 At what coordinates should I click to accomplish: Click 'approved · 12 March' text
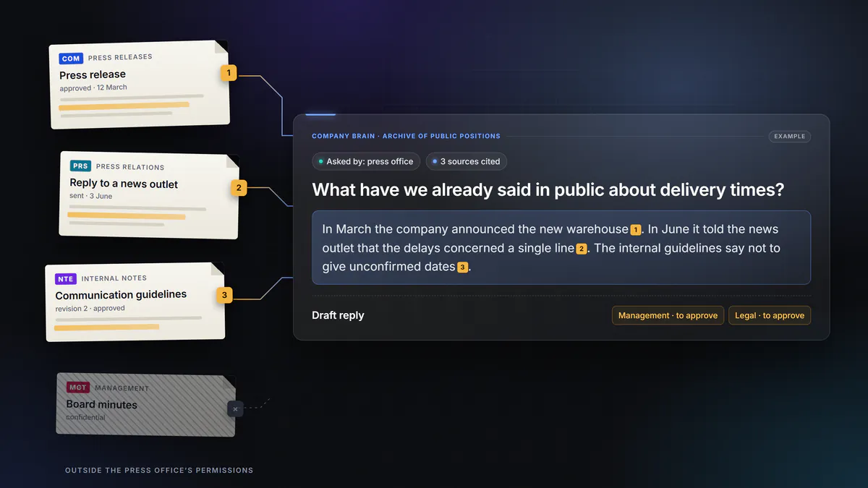(x=93, y=87)
